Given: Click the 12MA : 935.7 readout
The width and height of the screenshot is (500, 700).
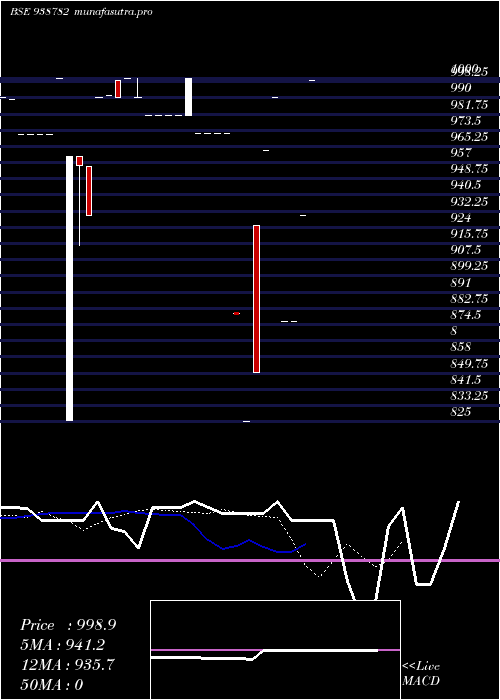Looking at the screenshot, I should point(68,665).
